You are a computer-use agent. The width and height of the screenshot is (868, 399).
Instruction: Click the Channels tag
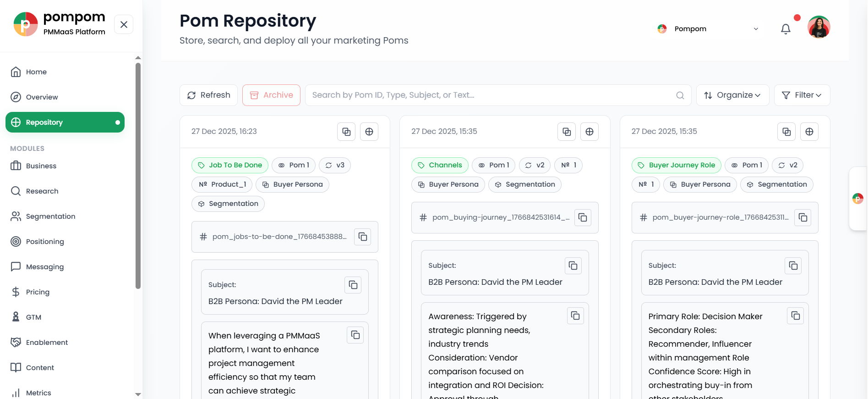point(440,165)
